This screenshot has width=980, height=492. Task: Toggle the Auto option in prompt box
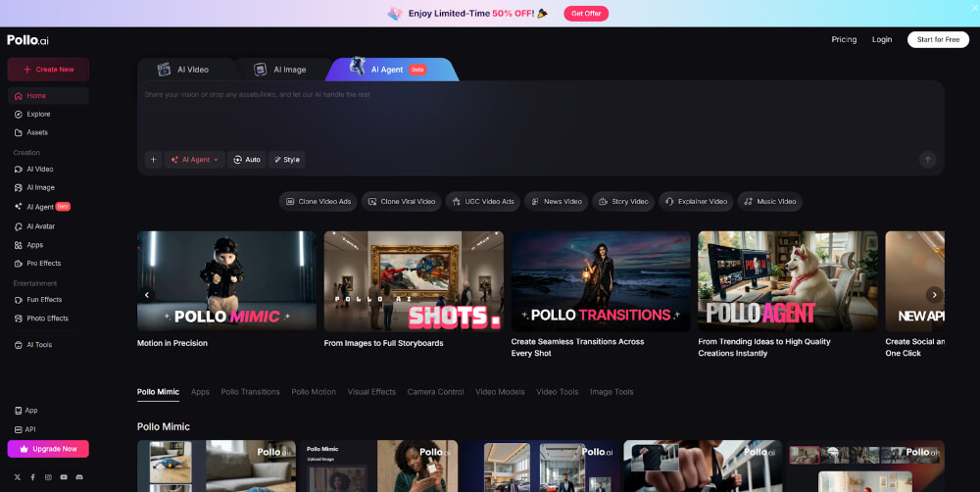(247, 160)
